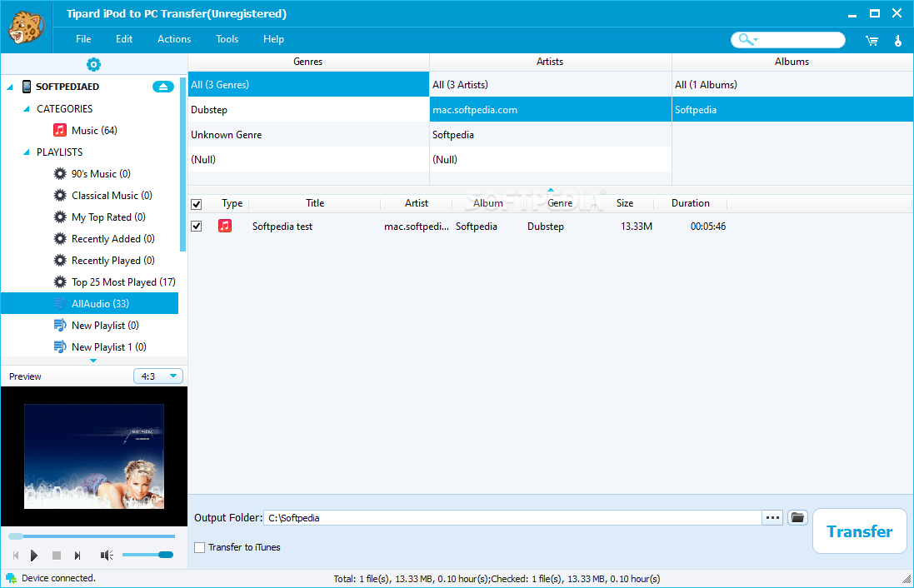
Task: Open the Tools menu
Action: (227, 39)
